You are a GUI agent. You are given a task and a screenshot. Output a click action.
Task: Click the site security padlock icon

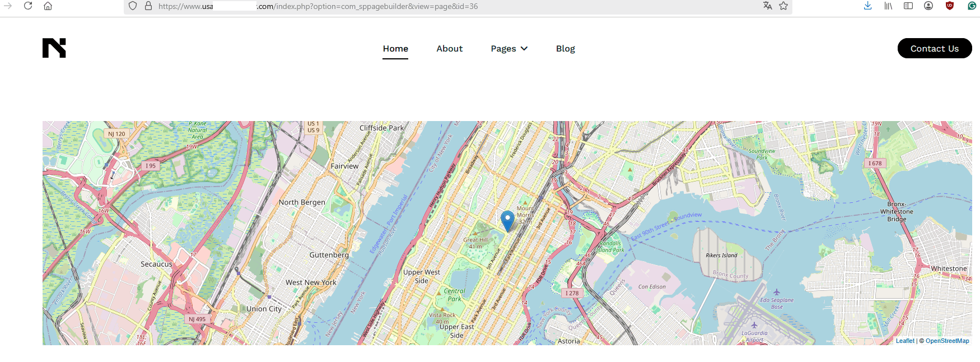click(148, 6)
